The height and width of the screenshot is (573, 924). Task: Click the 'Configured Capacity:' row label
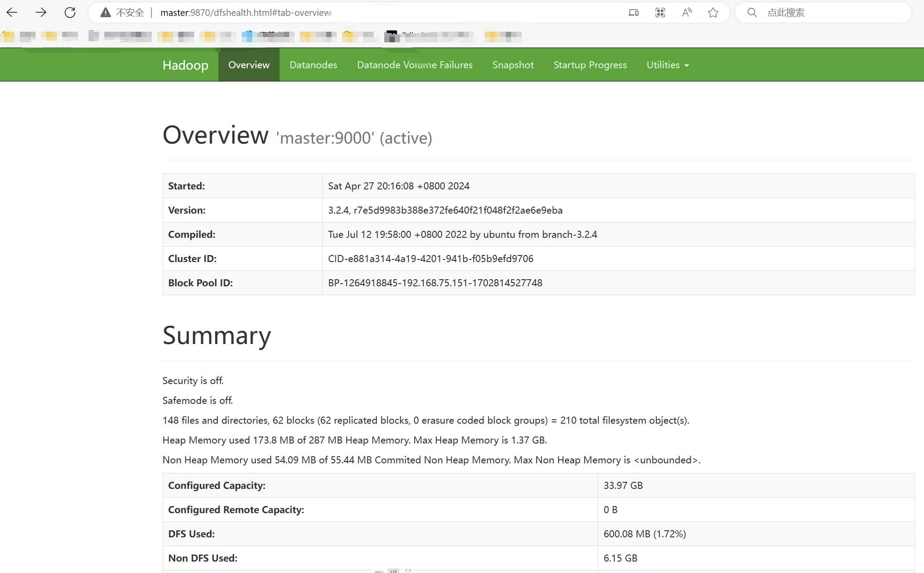click(x=217, y=485)
